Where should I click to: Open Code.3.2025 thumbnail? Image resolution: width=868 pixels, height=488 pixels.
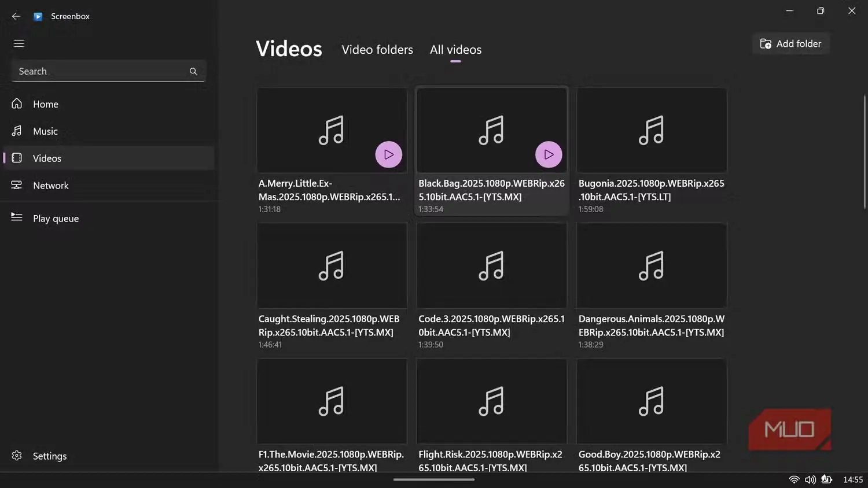pyautogui.click(x=492, y=265)
